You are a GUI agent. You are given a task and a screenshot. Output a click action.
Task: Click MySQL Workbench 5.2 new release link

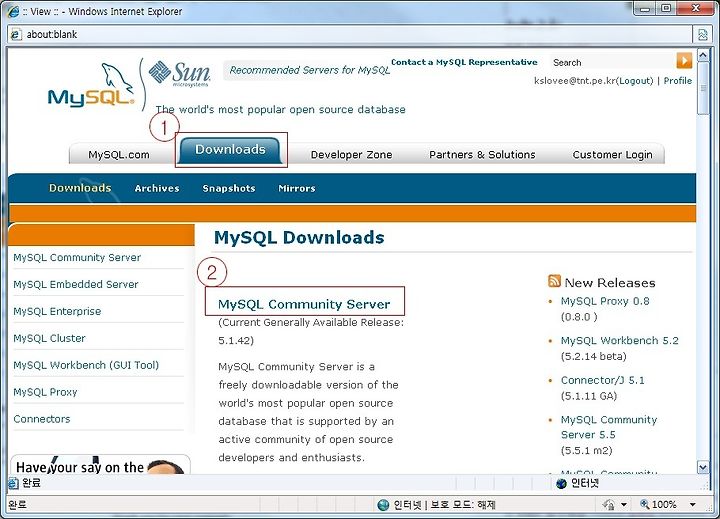pos(619,340)
